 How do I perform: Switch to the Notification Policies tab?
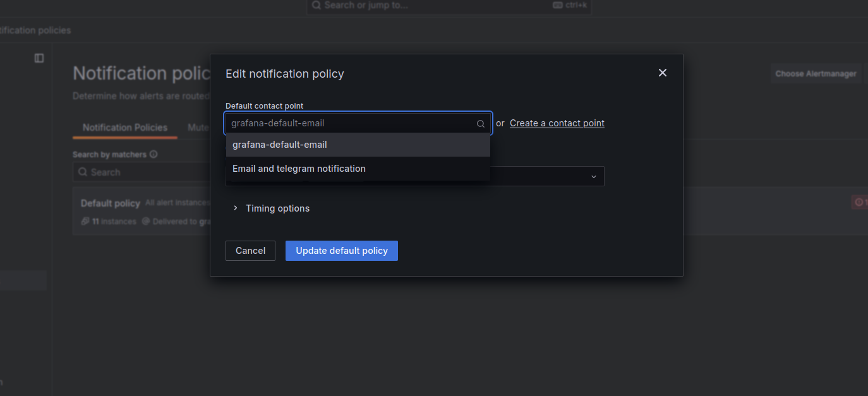pyautogui.click(x=125, y=128)
